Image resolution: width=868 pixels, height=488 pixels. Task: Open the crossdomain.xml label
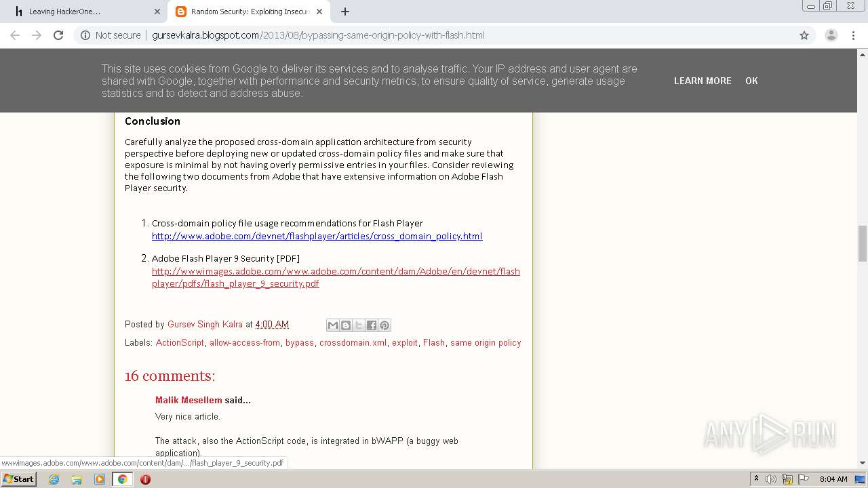click(x=353, y=342)
